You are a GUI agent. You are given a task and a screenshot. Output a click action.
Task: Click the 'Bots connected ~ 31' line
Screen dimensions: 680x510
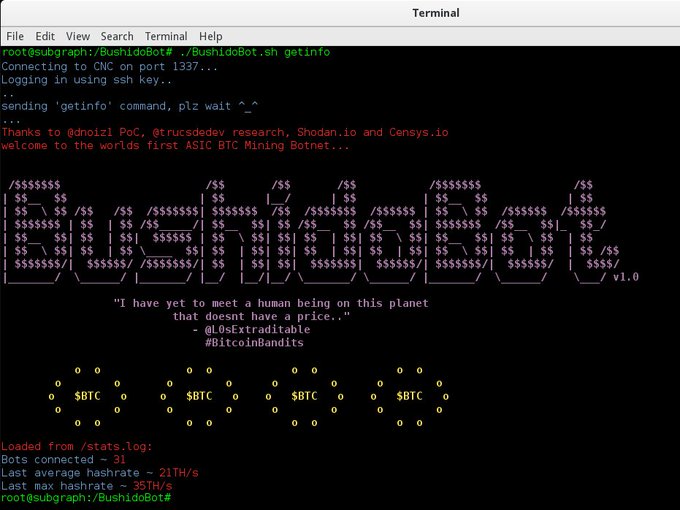pos(63,459)
